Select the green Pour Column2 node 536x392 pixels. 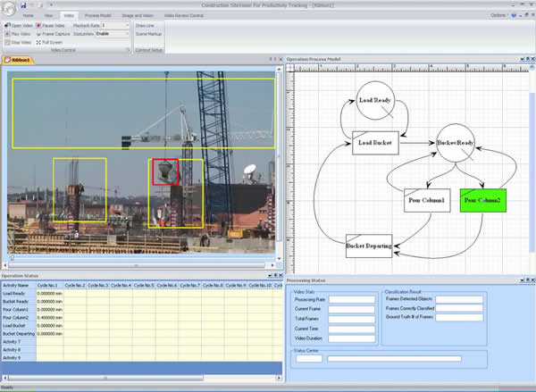click(482, 199)
